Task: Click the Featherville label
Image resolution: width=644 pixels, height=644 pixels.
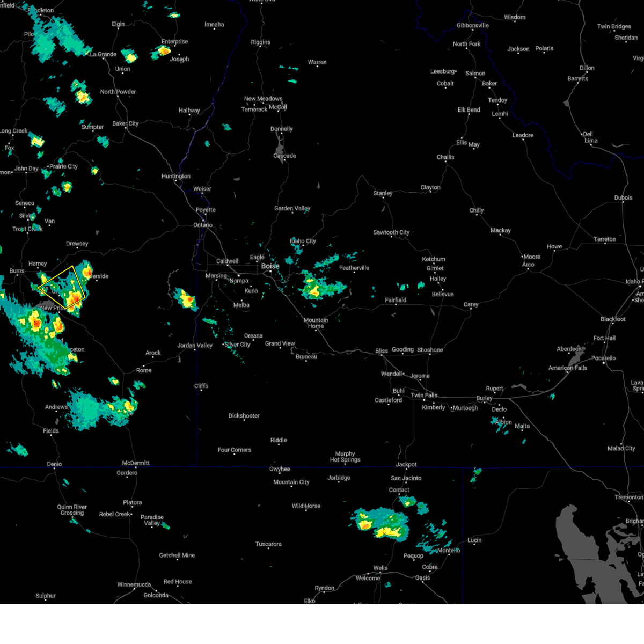Action: tap(354, 268)
